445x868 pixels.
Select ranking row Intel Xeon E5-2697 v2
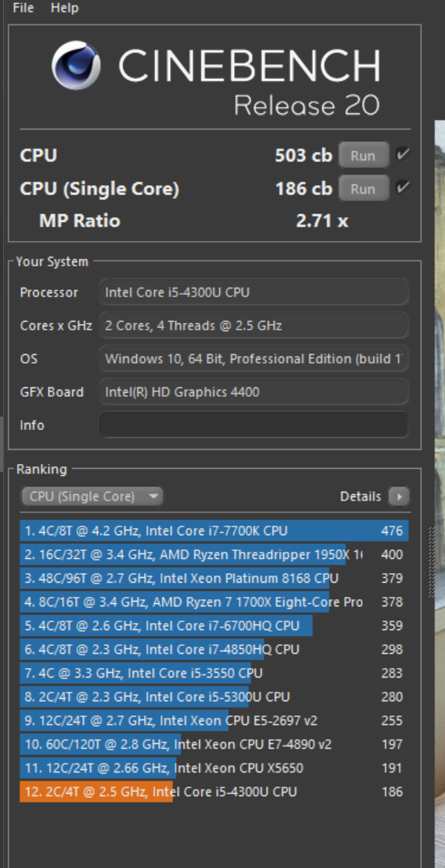click(214, 721)
